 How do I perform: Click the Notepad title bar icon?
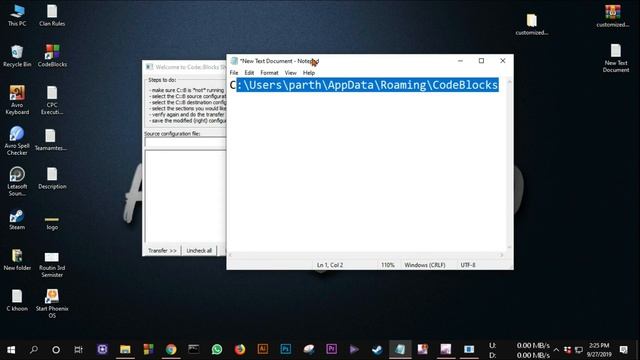point(234,61)
